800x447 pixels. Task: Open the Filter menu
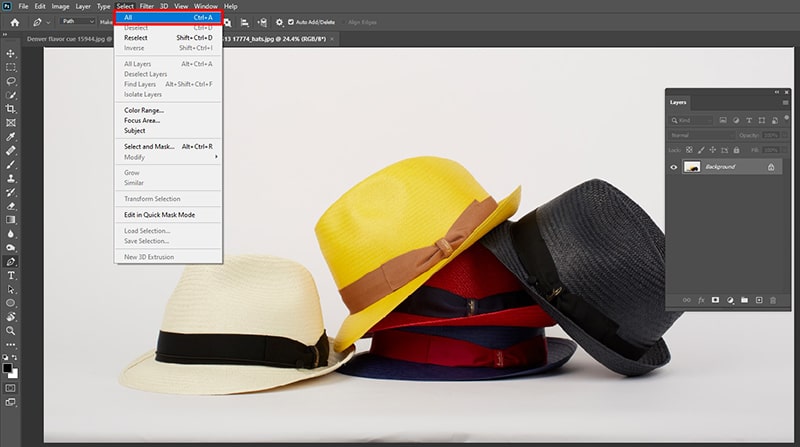(x=146, y=6)
